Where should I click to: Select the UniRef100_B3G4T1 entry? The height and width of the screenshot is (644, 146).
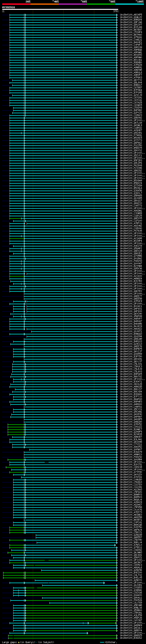click(131, 382)
